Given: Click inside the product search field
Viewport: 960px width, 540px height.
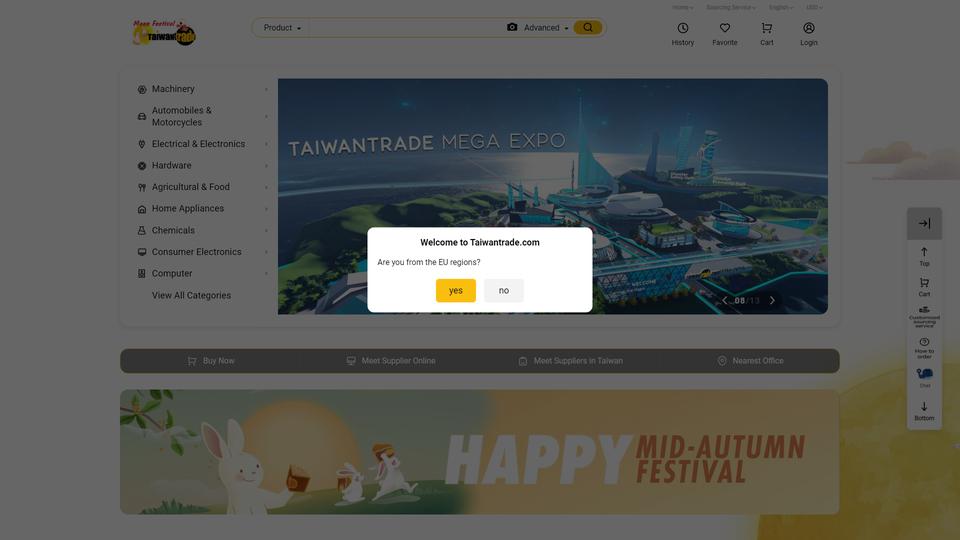Looking at the screenshot, I should (405, 28).
